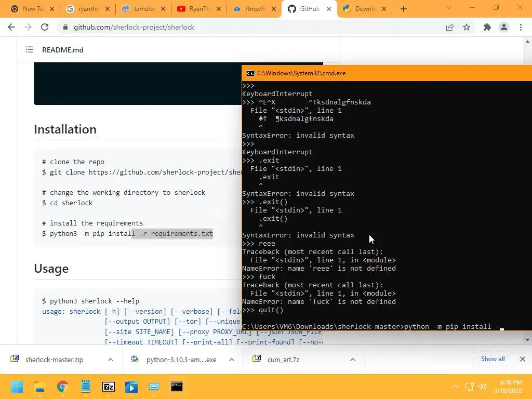
Task: Open the README table of contents icon
Action: 30,50
